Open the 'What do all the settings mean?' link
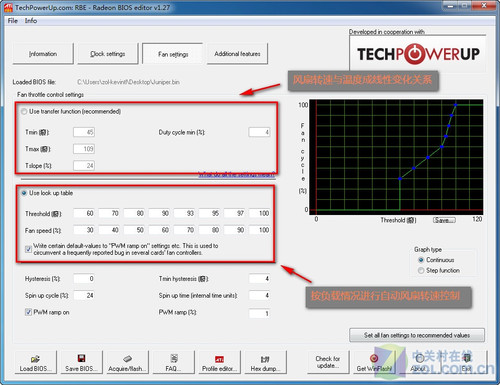Screen dimensions: 500x385 pyautogui.click(x=237, y=174)
